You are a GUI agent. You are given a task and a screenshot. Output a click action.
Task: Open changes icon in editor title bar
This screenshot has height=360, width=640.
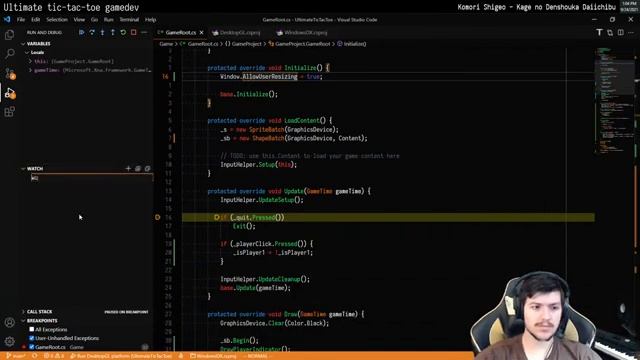coord(610,32)
